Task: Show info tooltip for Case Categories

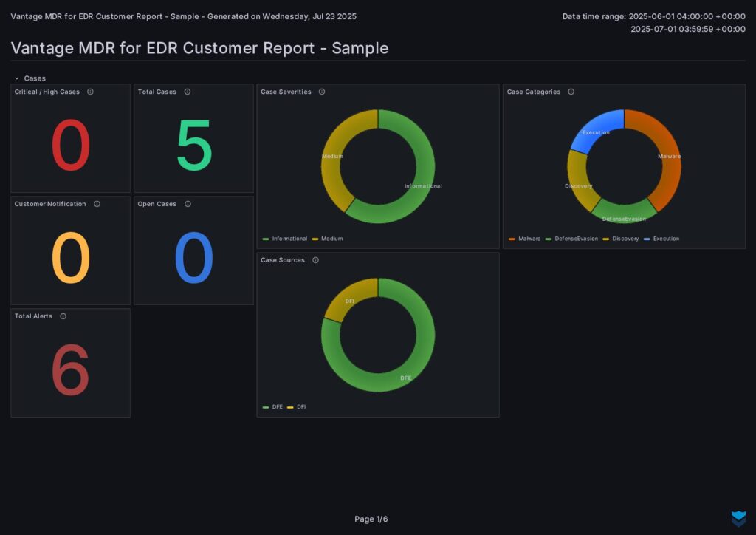Action: [571, 92]
